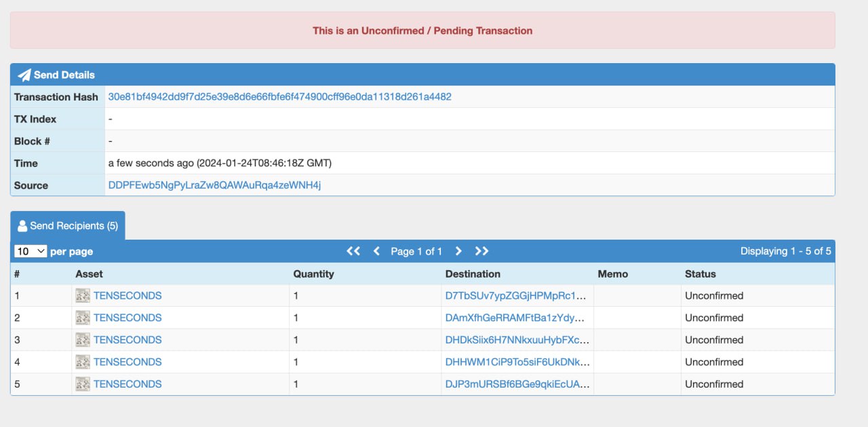The height and width of the screenshot is (427, 868).
Task: Open destination address DJP3mURSBf6BGe9qkiEcUA...
Action: pyautogui.click(x=517, y=384)
